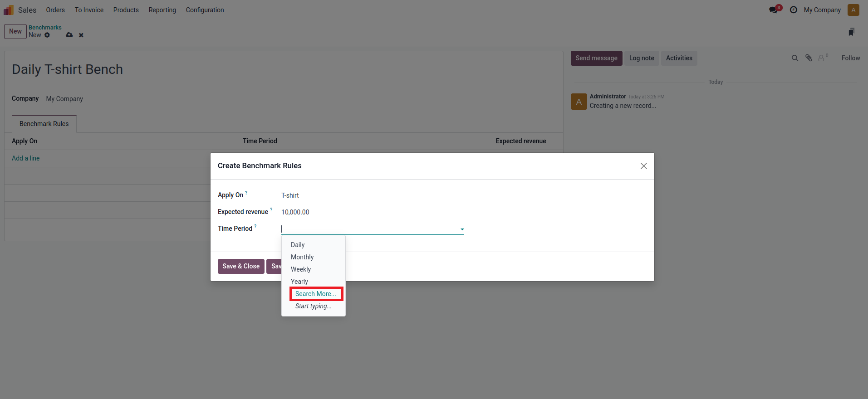
Task: Click the Expected revenue column header
Action: 521,141
